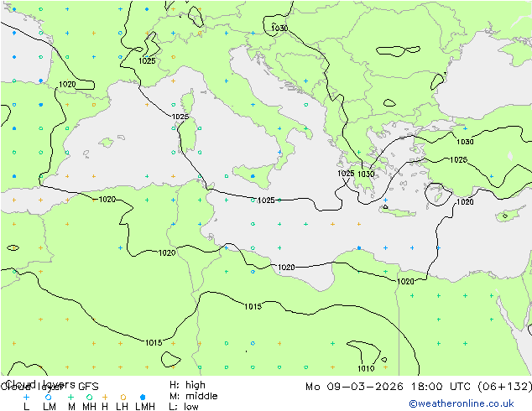Click the forecast date 'Mo 09-03-2026 18:00 UTC'

pyautogui.click(x=389, y=387)
